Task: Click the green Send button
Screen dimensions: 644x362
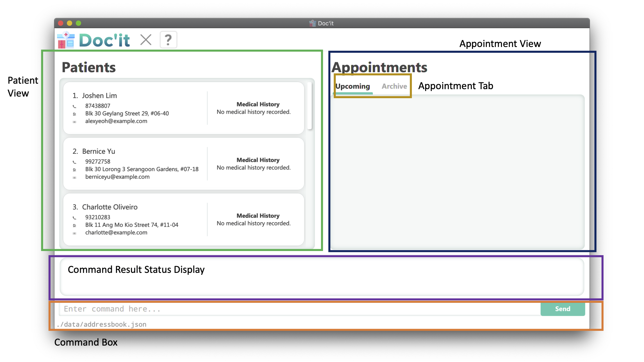Action: (x=563, y=309)
